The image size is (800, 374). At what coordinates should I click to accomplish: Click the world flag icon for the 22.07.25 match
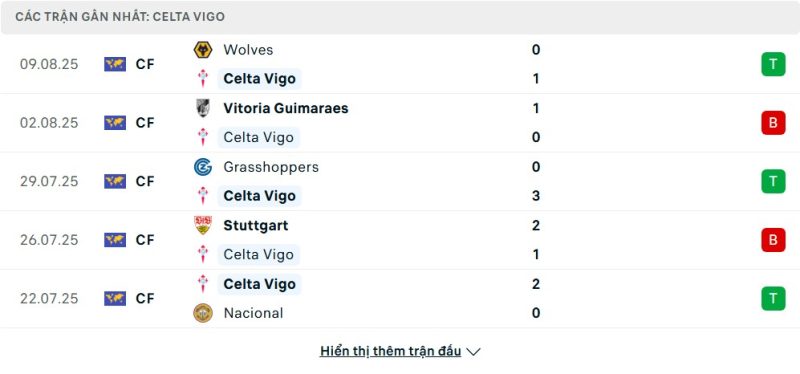point(115,298)
